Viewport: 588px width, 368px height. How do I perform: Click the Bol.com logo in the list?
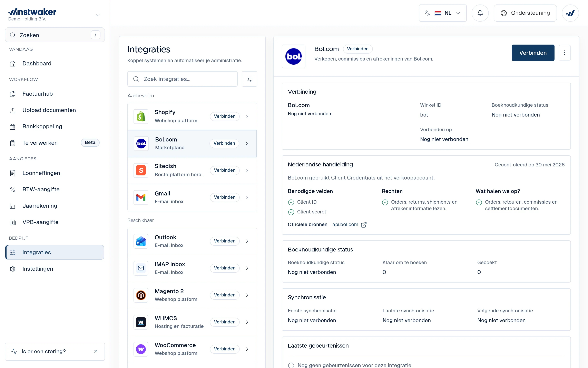point(141,144)
